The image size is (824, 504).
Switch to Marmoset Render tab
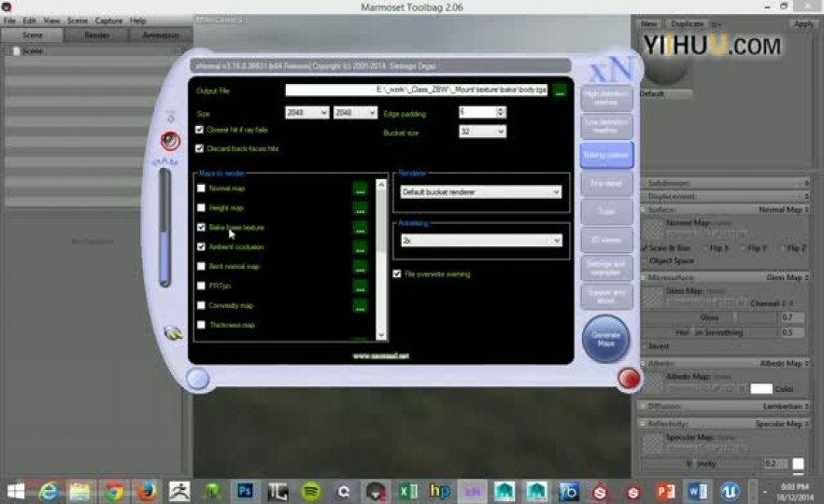97,35
